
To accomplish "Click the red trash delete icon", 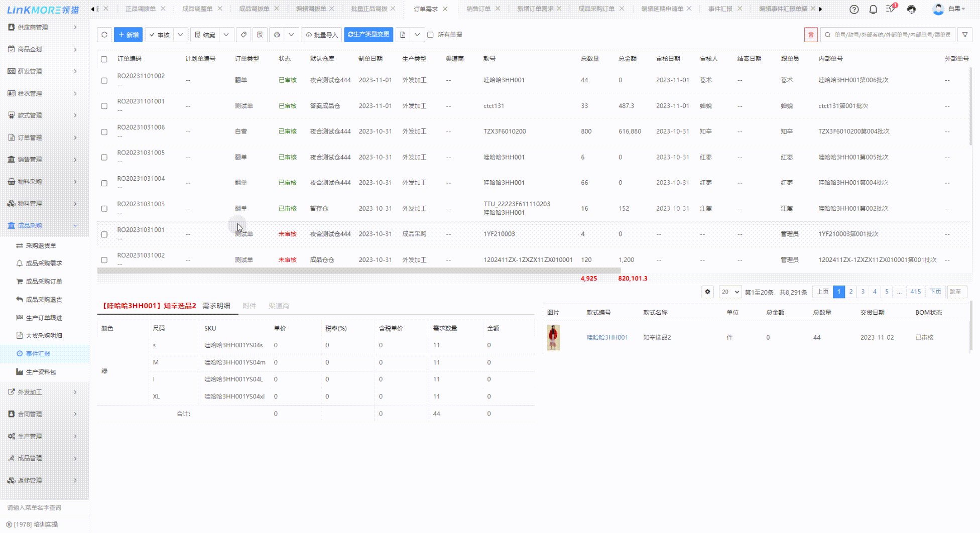I will coord(811,35).
